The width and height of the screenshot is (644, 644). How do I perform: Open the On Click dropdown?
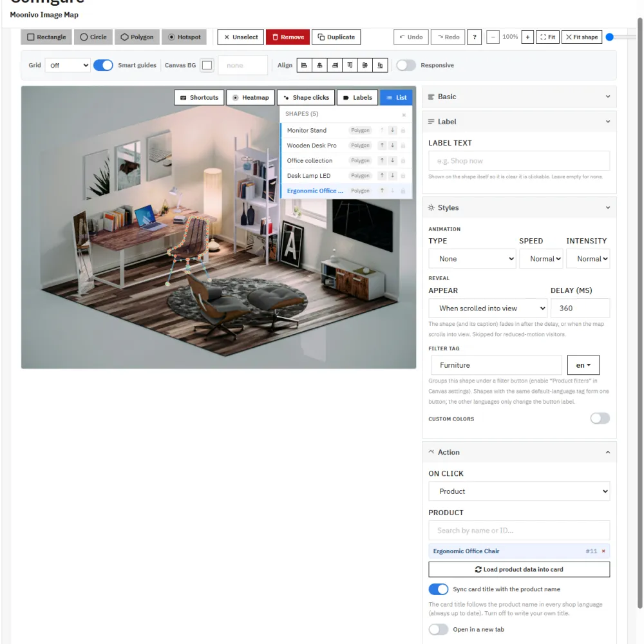[x=519, y=491]
